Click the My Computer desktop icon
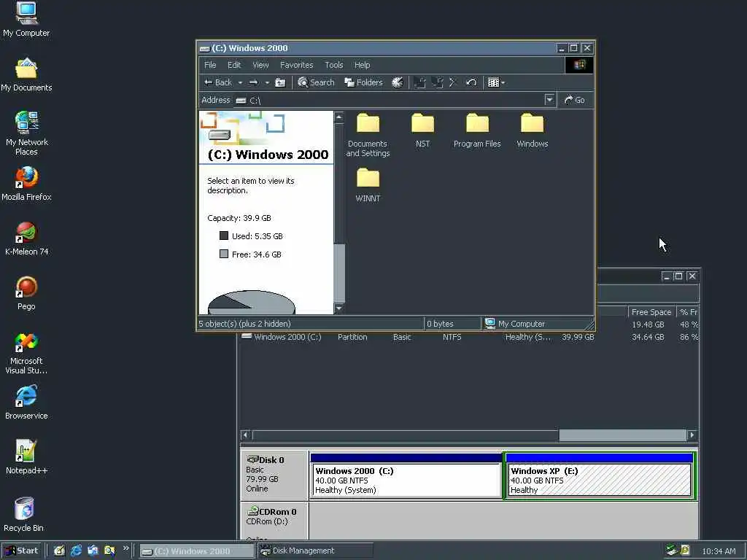This screenshot has height=560, width=747. [26, 20]
